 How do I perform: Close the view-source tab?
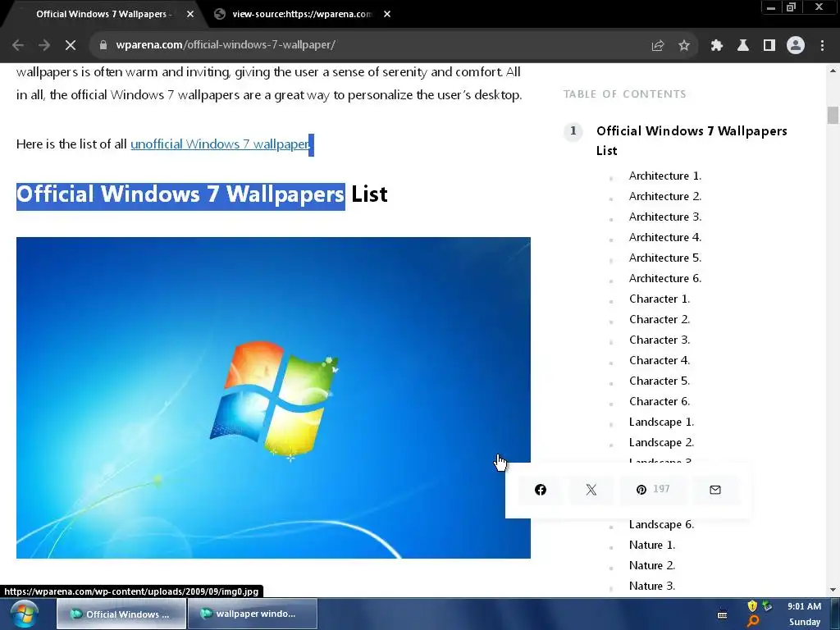click(387, 15)
